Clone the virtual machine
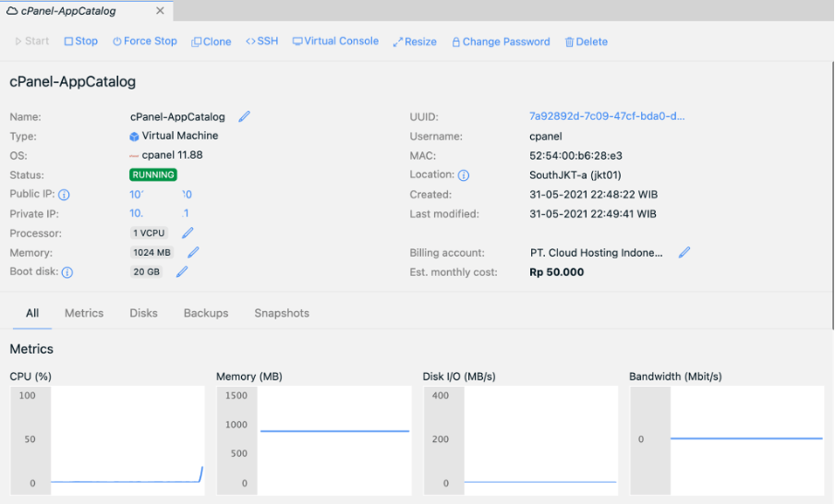 (212, 42)
